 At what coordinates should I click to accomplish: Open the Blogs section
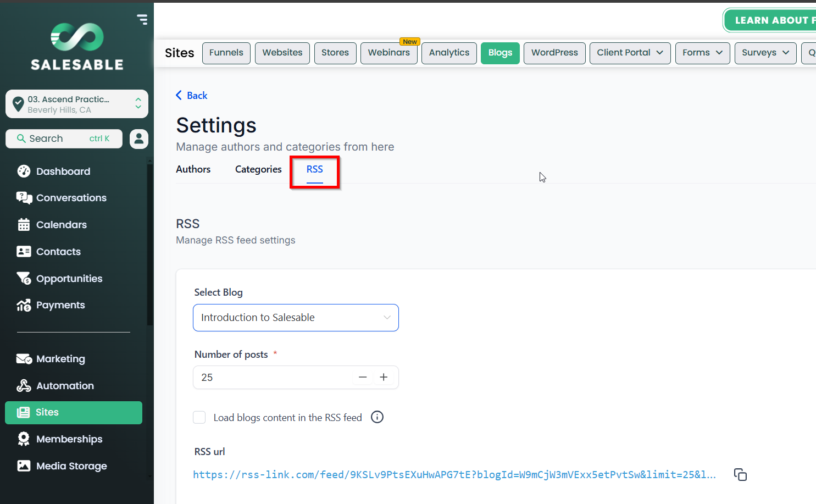(x=500, y=53)
